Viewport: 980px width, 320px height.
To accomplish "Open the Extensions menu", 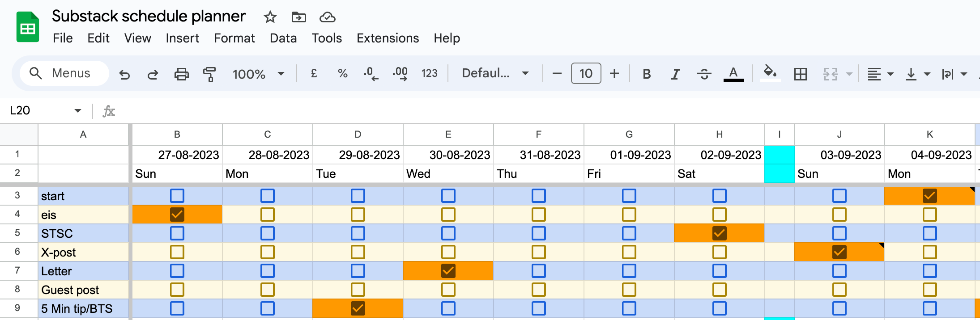I will point(388,38).
